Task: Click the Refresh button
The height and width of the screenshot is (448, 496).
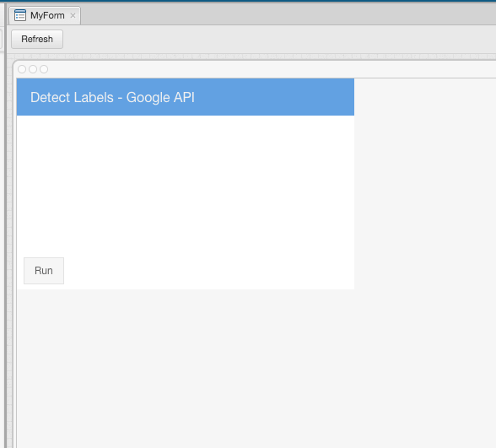Action: (x=37, y=39)
